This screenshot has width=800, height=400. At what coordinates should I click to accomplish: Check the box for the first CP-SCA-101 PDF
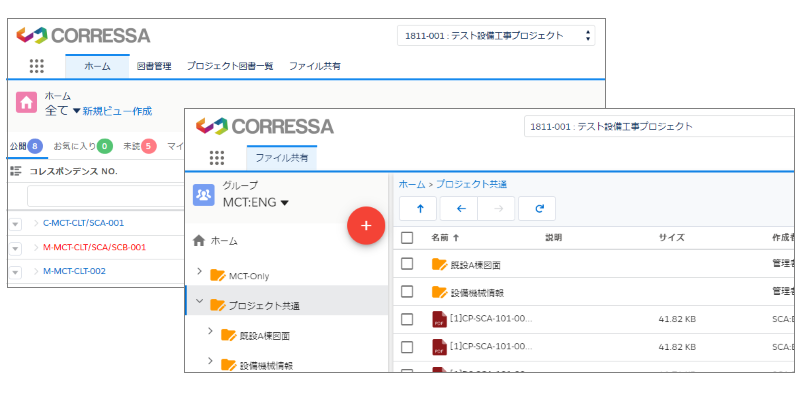pos(407,319)
